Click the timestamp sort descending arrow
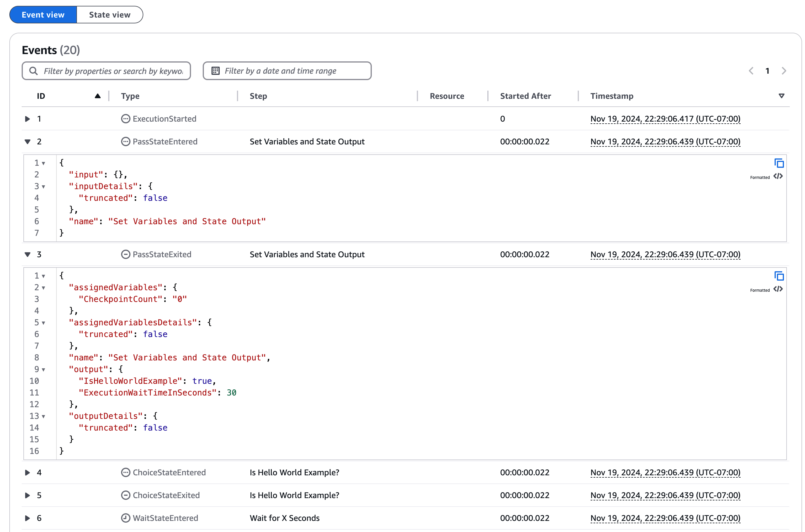The height and width of the screenshot is (532, 805). 782,96
